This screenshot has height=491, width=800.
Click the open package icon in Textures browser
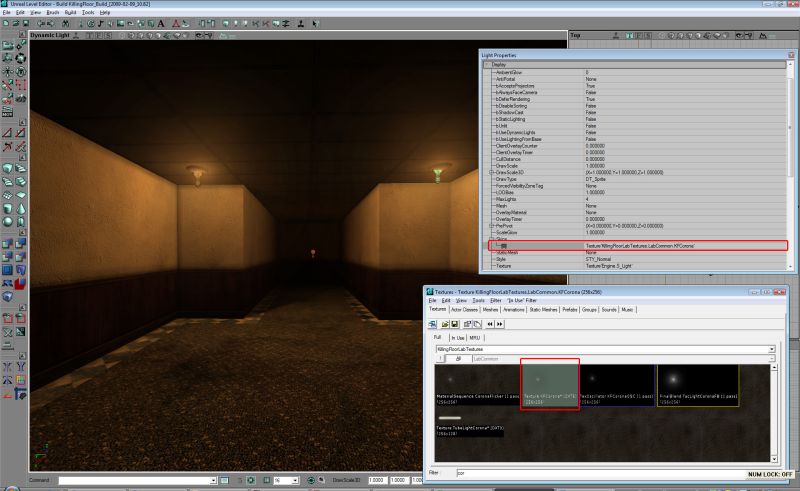445,324
